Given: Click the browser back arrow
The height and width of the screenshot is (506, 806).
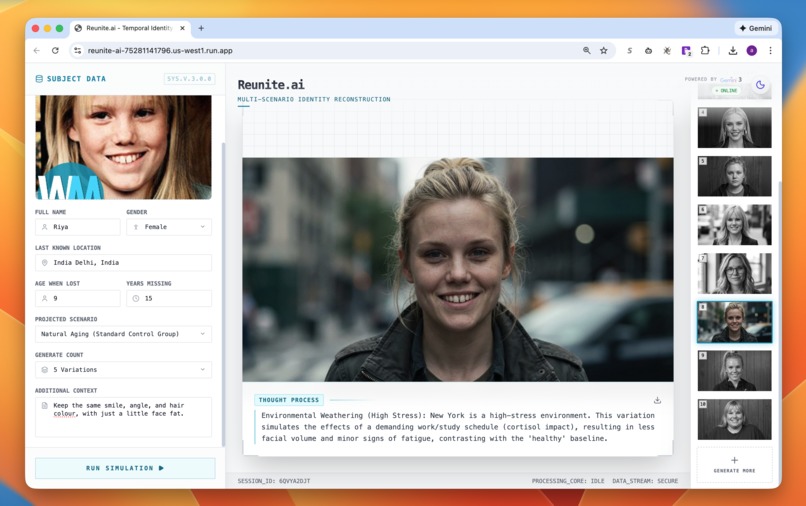Looking at the screenshot, I should 36,50.
